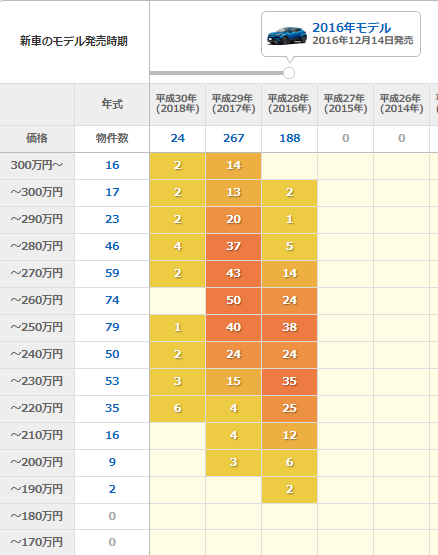438x555 pixels.
Task: Open 16 listings in 300万円~ row
Action: click(x=112, y=165)
